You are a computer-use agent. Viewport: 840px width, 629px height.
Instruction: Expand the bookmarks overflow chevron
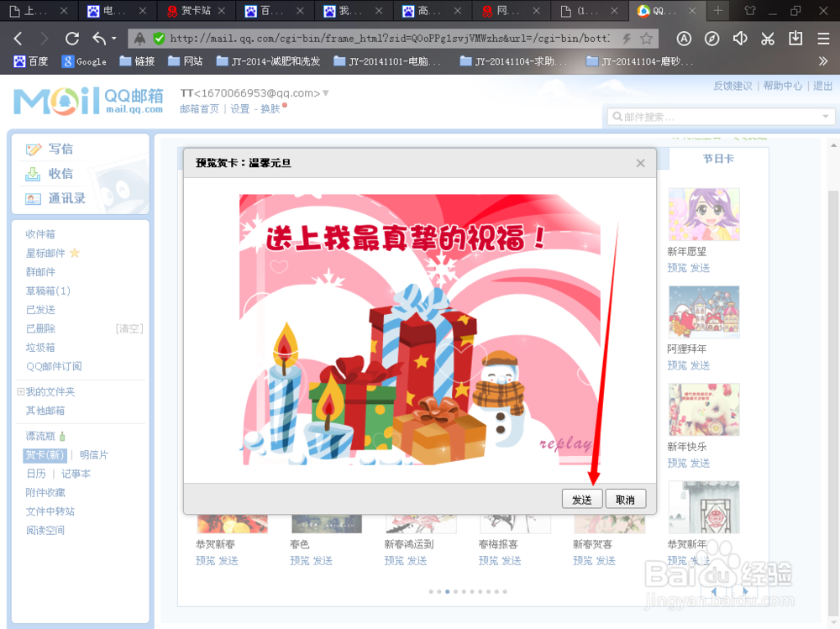tap(823, 61)
